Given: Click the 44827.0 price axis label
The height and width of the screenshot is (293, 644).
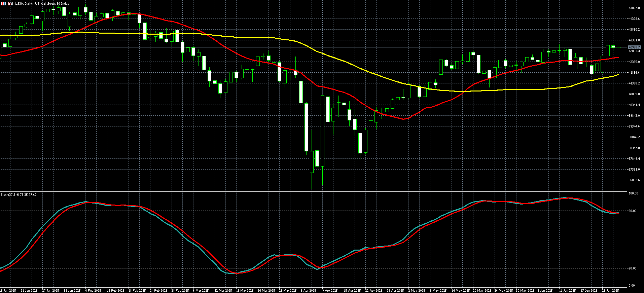Looking at the screenshot, I should [634, 8].
